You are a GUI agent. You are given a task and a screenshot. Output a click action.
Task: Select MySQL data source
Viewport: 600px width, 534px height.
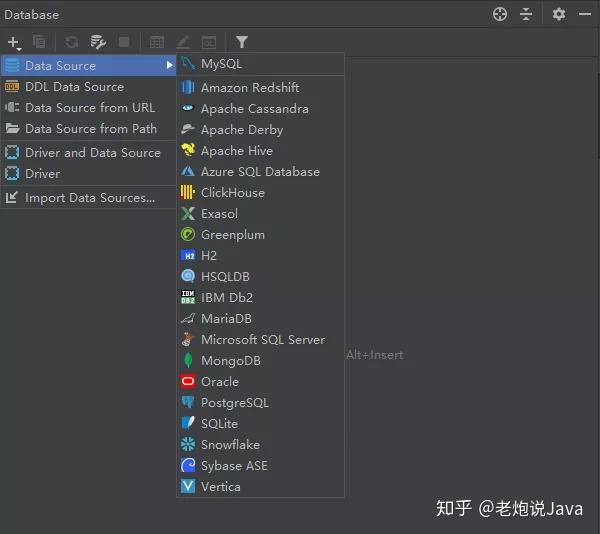(x=260, y=63)
